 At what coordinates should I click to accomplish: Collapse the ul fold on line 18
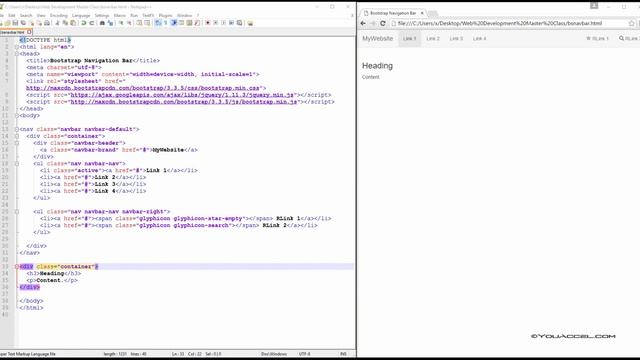tap(17, 163)
